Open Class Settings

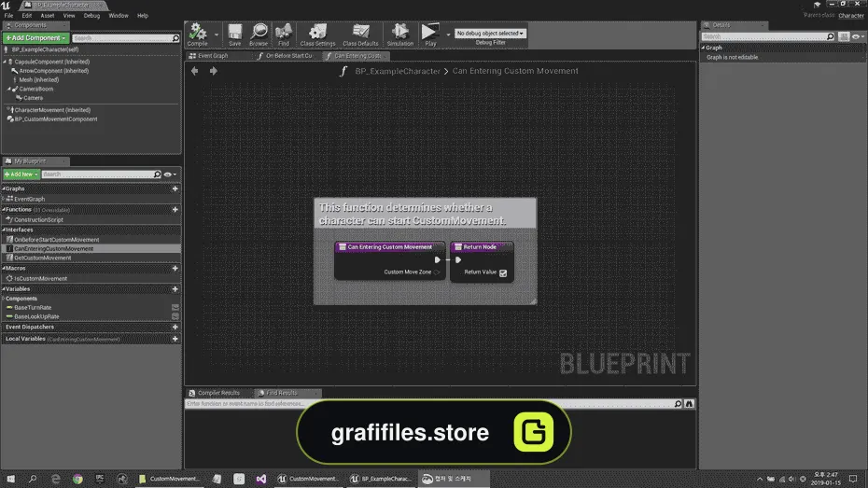pos(317,35)
